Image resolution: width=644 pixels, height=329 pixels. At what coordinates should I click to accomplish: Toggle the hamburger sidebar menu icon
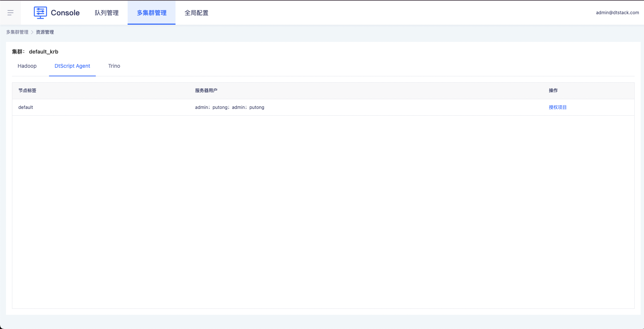pyautogui.click(x=10, y=13)
